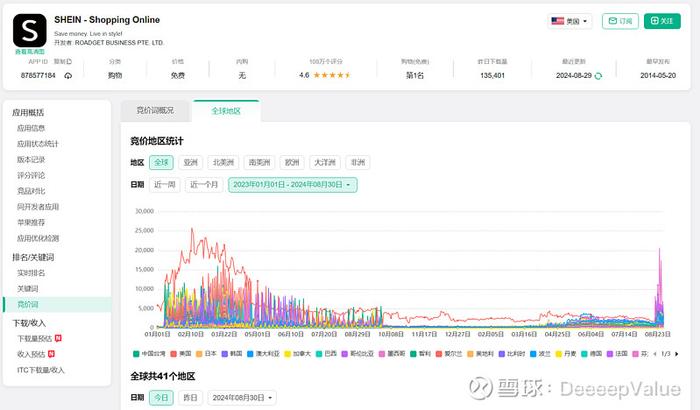Image resolution: width=700 pixels, height=410 pixels.
Task: Click the red badge next to 收入预估
Action: (51, 354)
